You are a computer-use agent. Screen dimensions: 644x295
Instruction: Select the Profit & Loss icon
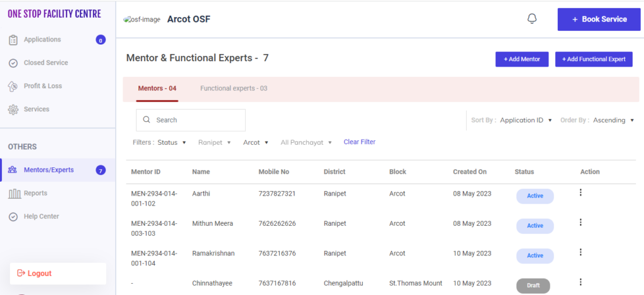pyautogui.click(x=13, y=86)
